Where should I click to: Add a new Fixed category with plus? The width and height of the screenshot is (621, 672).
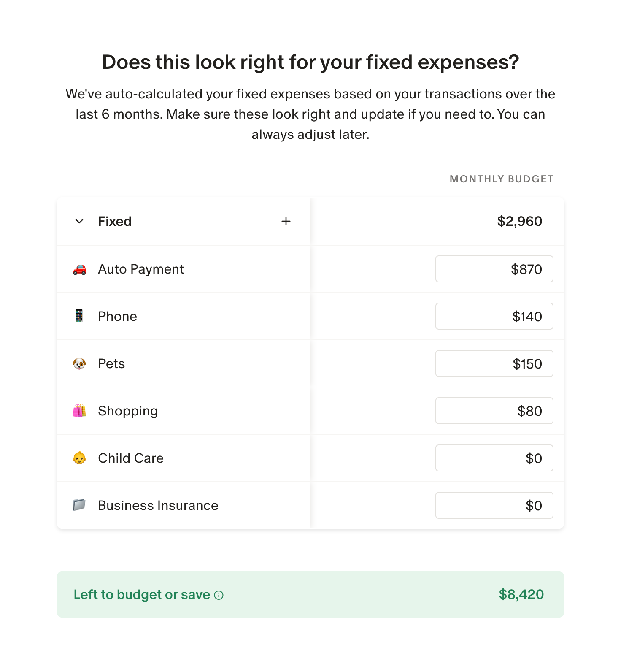pyautogui.click(x=286, y=221)
